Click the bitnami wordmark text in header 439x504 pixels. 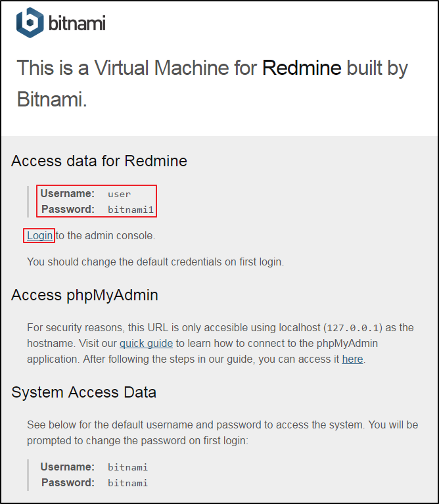pos(77,23)
